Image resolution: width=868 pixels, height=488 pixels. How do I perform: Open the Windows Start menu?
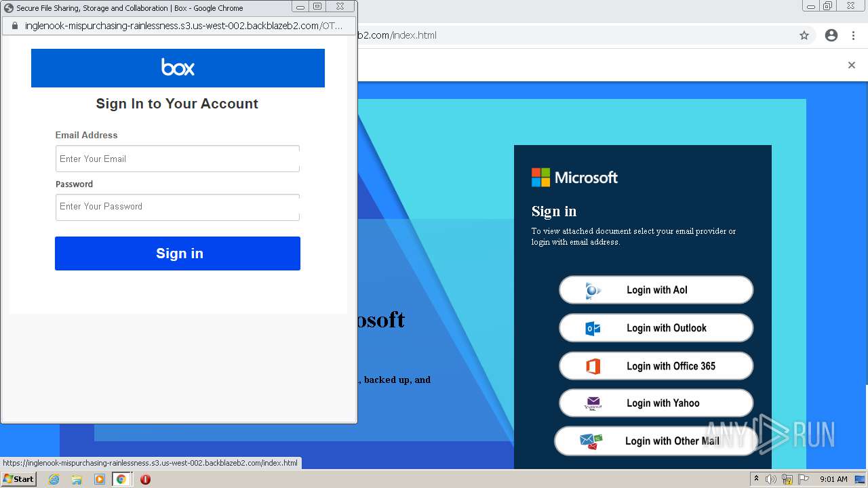[18, 479]
